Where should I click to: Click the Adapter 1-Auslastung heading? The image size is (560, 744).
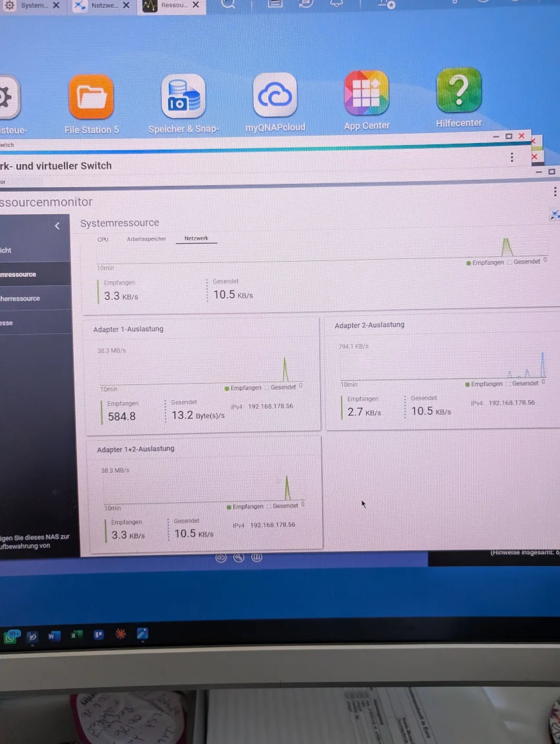[x=128, y=329]
